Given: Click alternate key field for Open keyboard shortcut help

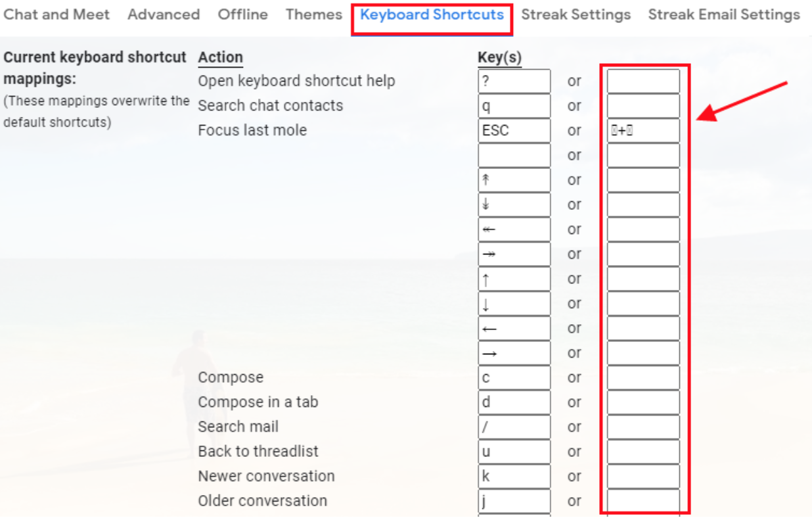Looking at the screenshot, I should (x=643, y=82).
